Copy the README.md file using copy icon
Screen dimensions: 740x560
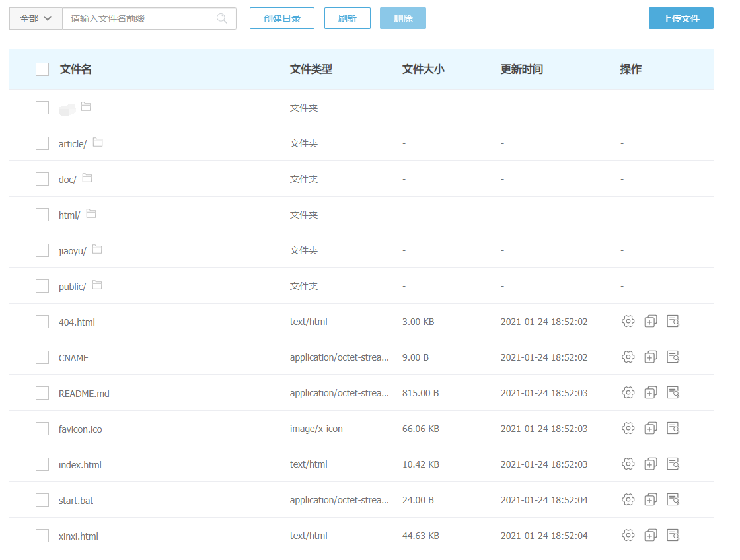pyautogui.click(x=651, y=393)
